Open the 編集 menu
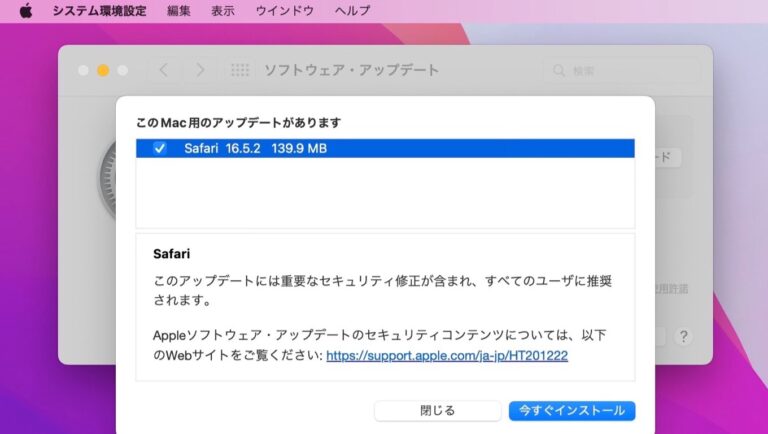Image resolution: width=768 pixels, height=434 pixels. [x=179, y=11]
